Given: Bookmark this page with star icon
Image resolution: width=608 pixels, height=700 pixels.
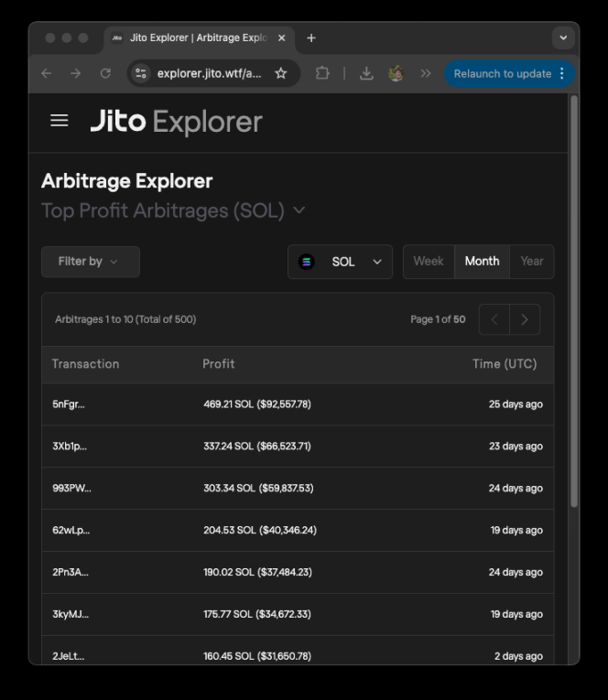Looking at the screenshot, I should [281, 73].
